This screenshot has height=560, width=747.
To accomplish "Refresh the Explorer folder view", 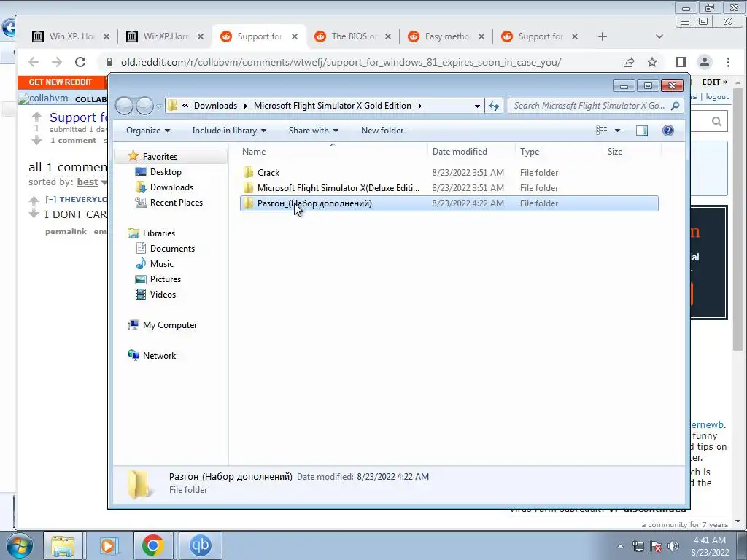I will click(494, 106).
